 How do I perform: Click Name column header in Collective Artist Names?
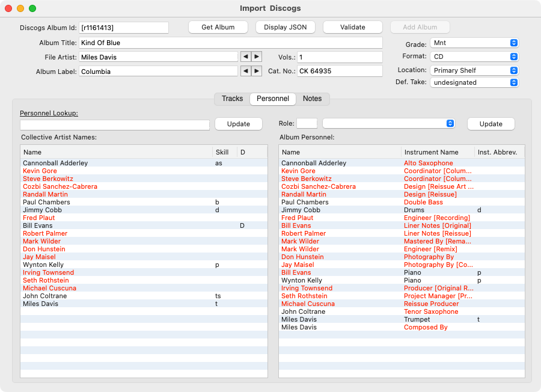pyautogui.click(x=116, y=152)
